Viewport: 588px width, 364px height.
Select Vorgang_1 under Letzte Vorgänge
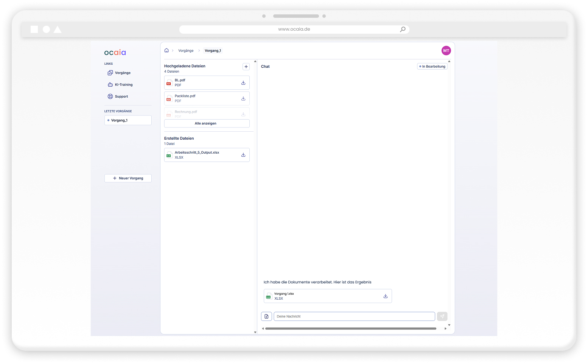point(128,120)
